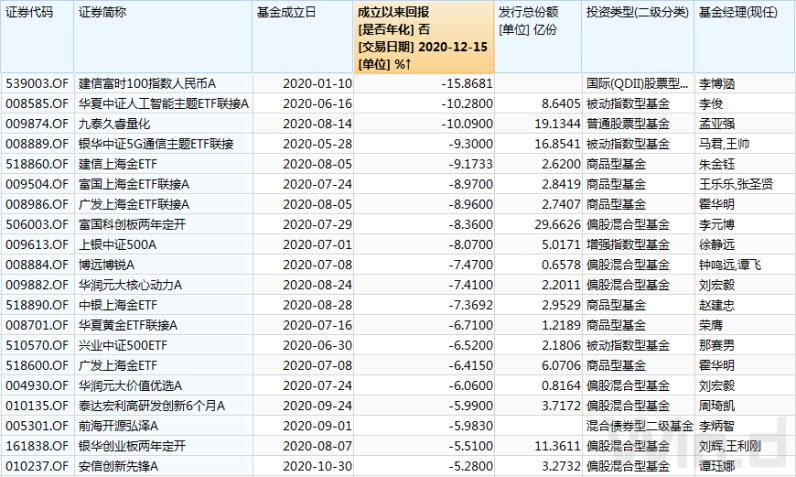This screenshot has width=796, height=477.
Task: Click the shares value 0.8164
Action: coord(560,386)
